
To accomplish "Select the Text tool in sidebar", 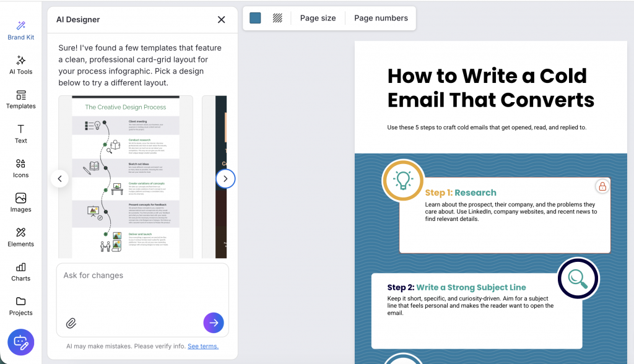I will [20, 134].
